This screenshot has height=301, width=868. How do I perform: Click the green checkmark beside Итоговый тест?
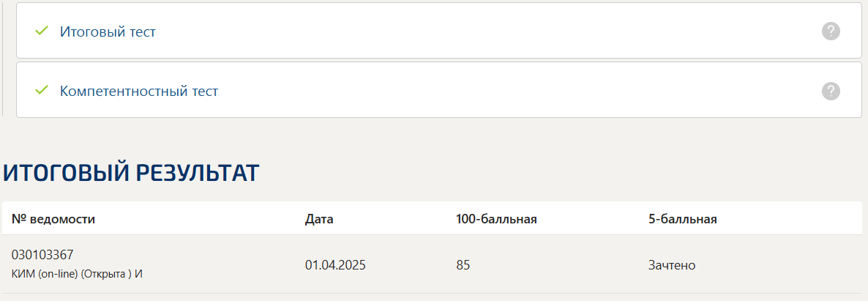click(x=42, y=31)
